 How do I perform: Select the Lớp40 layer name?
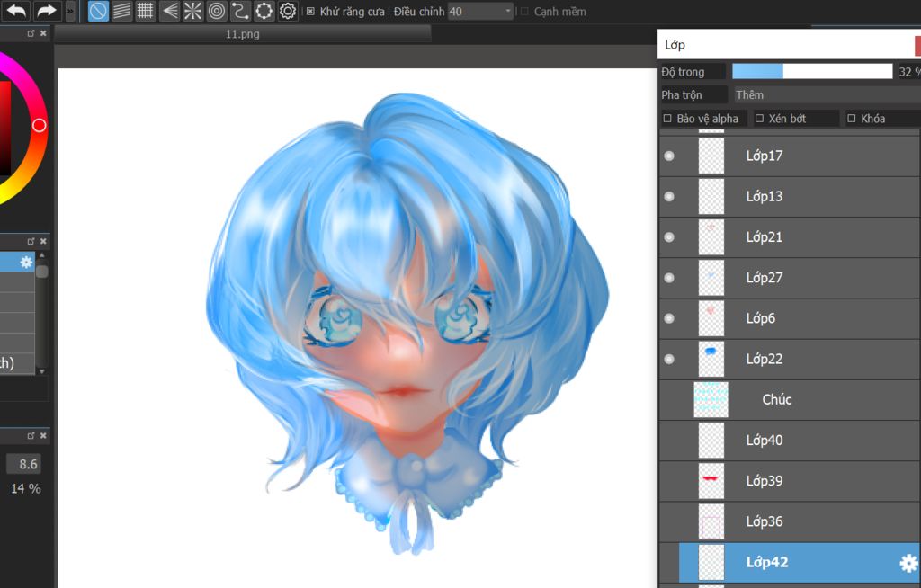[765, 440]
